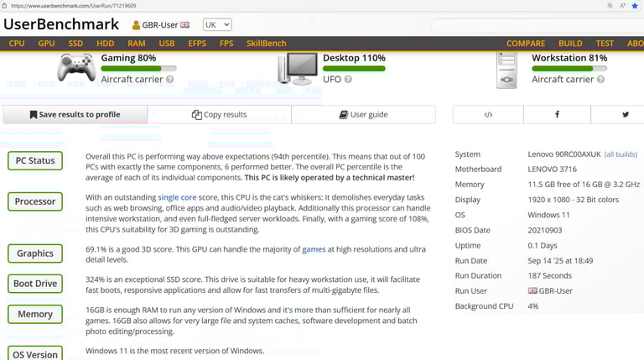Open the GPU menu
Image resolution: width=644 pixels, height=360 pixels.
pyautogui.click(x=46, y=44)
